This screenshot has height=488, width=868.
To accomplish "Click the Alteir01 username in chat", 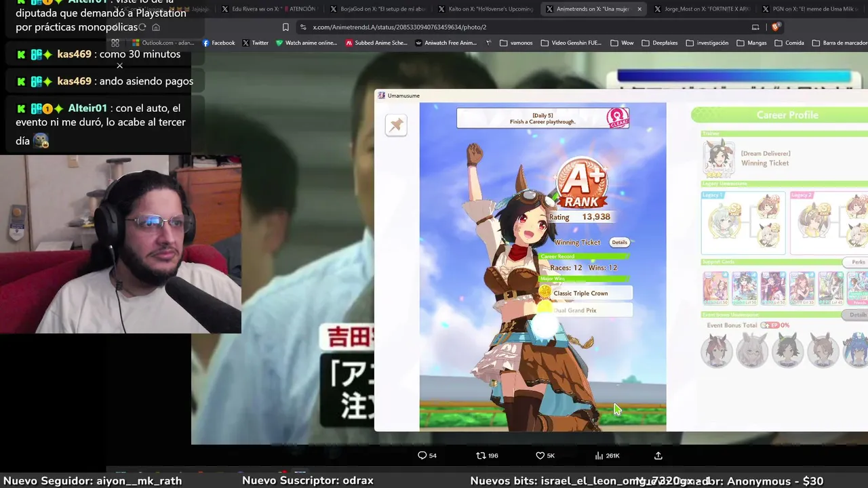I will (87, 108).
